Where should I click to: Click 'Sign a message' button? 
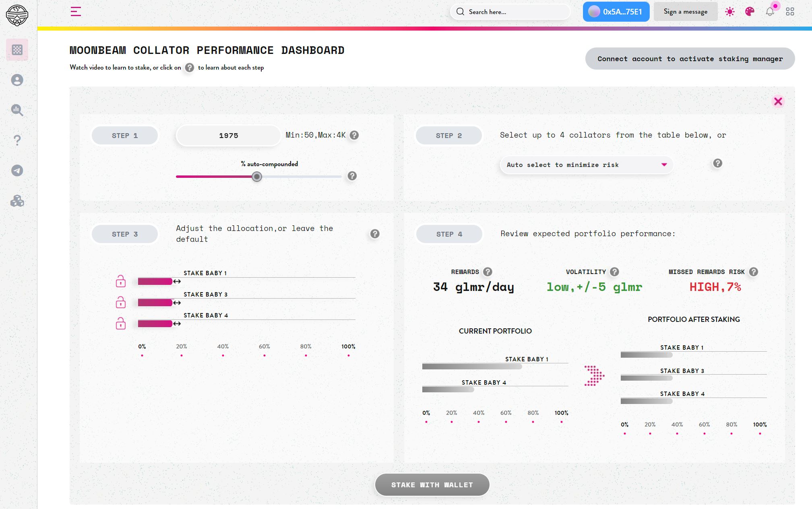686,12
